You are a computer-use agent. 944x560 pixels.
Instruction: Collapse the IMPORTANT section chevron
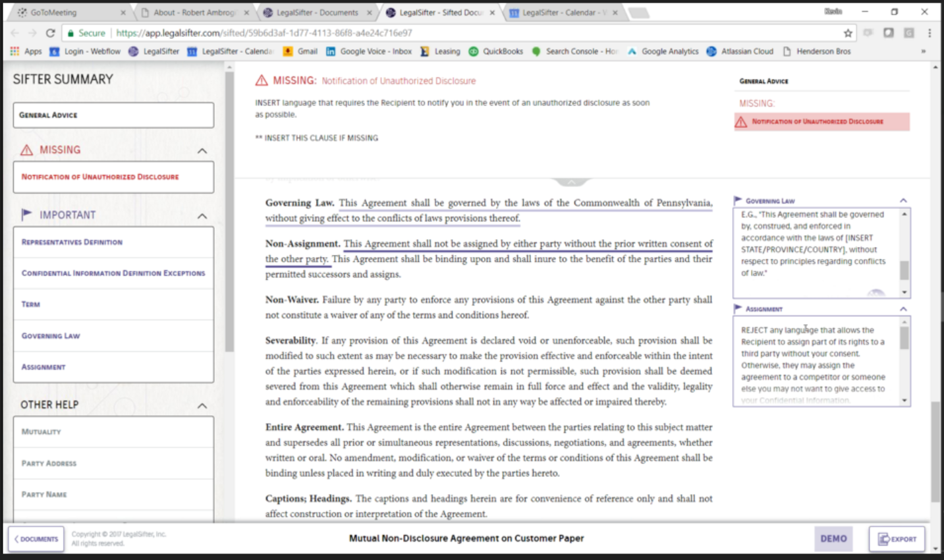[x=202, y=216]
